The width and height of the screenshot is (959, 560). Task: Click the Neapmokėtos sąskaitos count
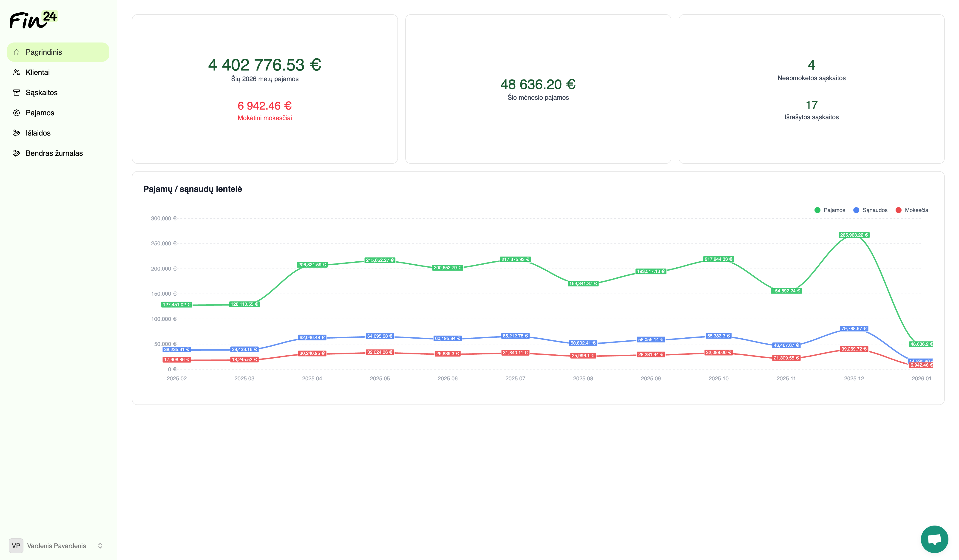811,65
